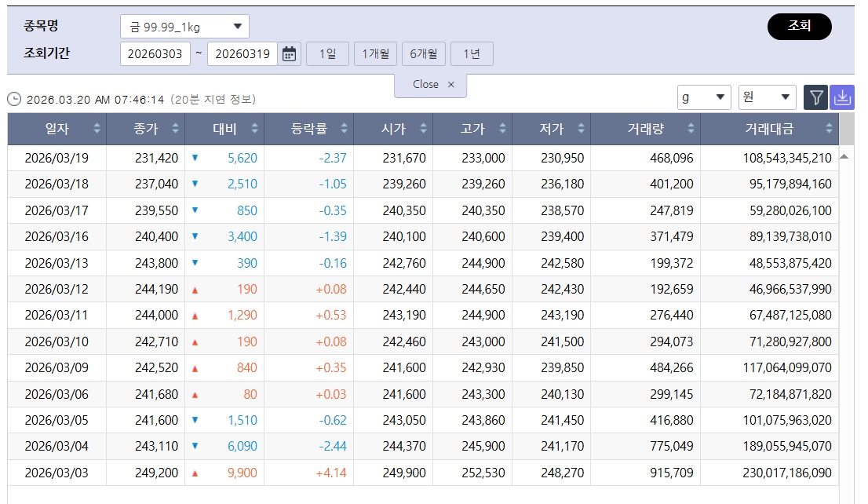Click the volume value 915,709

(672, 473)
